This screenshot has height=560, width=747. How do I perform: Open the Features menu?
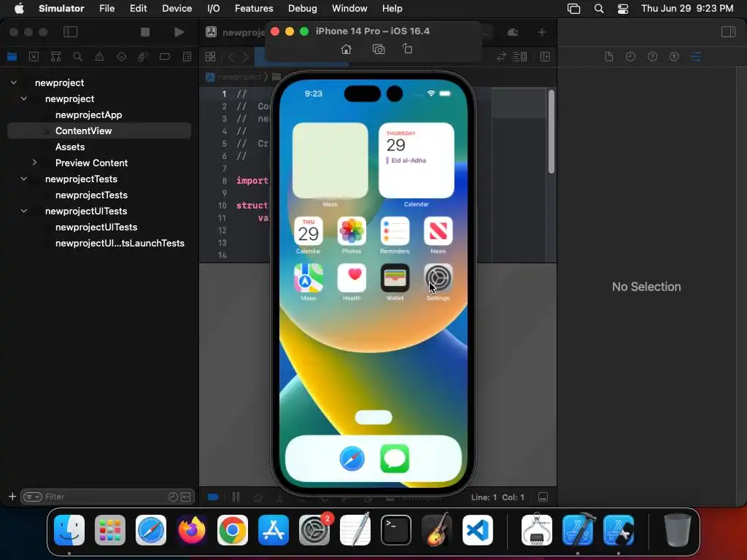coord(254,9)
